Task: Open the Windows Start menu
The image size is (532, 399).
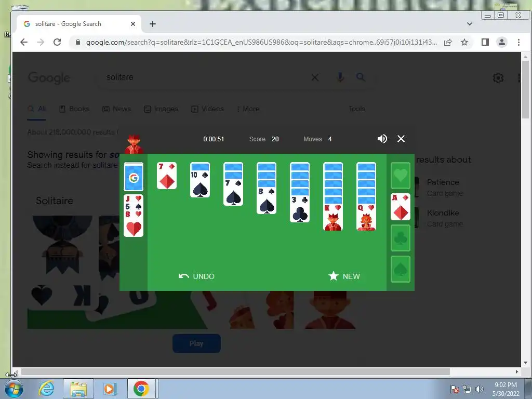Action: (x=14, y=389)
